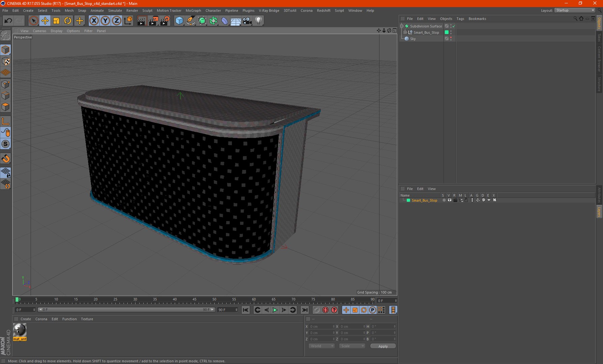This screenshot has height=364, width=603.
Task: Open the MoGraph menu
Action: 193,10
